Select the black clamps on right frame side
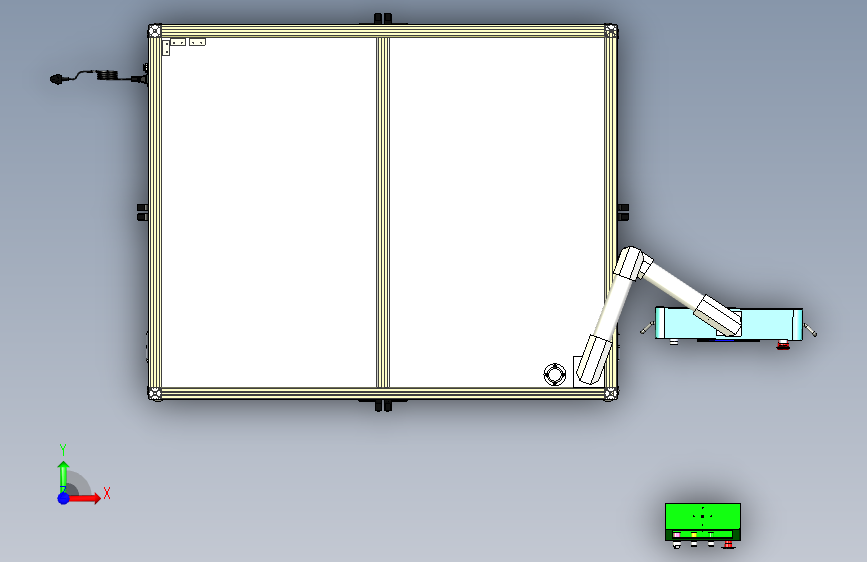Image resolution: width=867 pixels, height=562 pixels. point(623,212)
